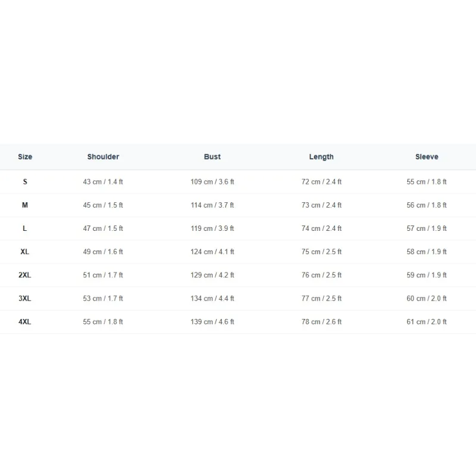This screenshot has width=476, height=476.
Task: Click 3XL length value 77 cm / 2.5 ft
Action: [321, 299]
